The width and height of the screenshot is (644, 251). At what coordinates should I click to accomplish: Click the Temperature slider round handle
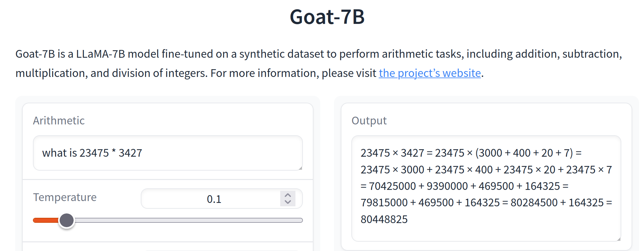(66, 220)
